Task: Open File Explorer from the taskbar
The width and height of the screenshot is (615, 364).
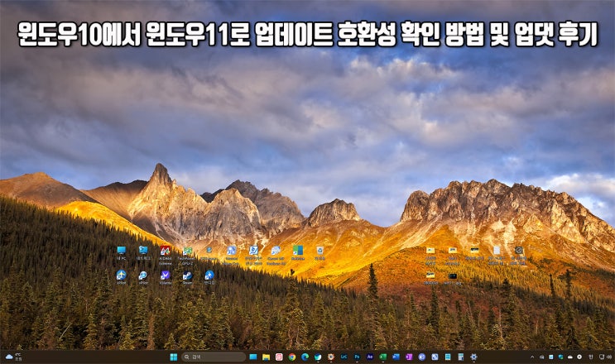Action: [266, 357]
